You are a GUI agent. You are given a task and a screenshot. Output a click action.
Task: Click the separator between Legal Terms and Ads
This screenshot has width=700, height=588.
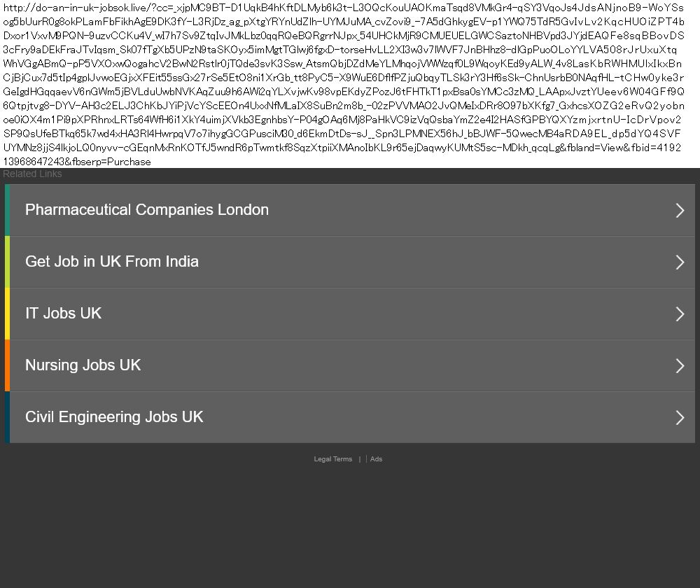[360, 459]
